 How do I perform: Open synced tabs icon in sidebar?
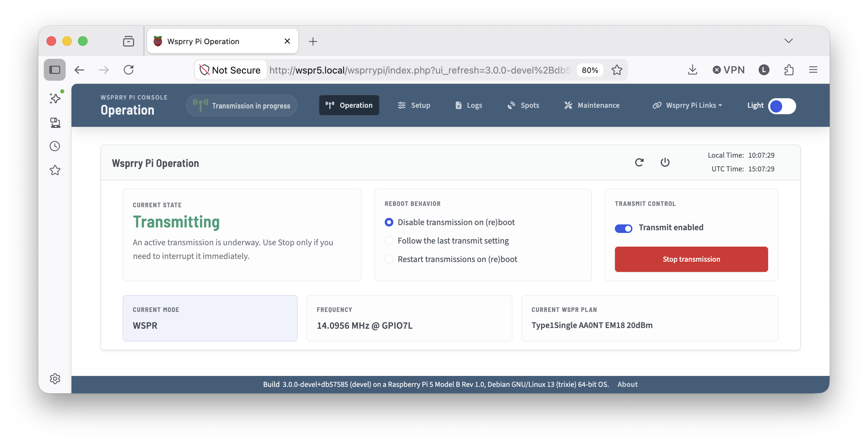click(x=55, y=122)
